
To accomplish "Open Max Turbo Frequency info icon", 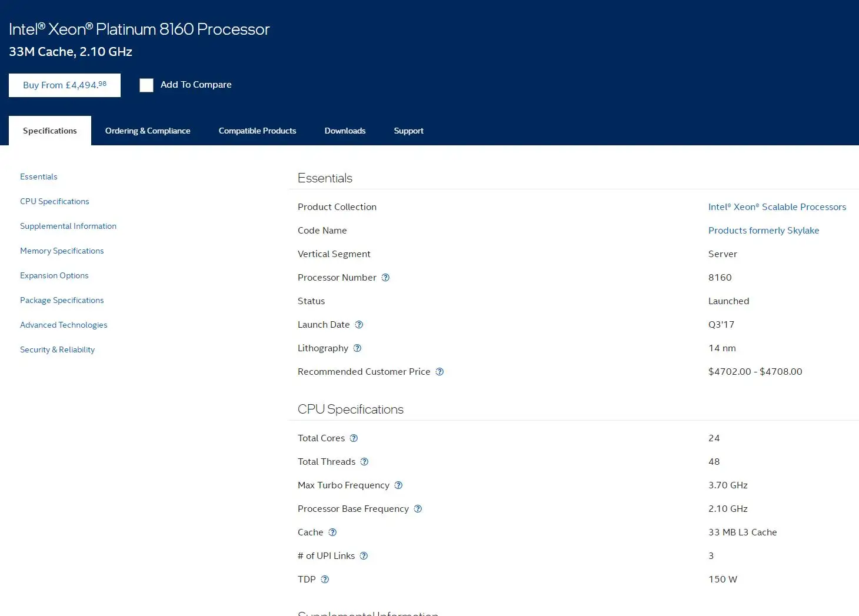I will point(398,485).
